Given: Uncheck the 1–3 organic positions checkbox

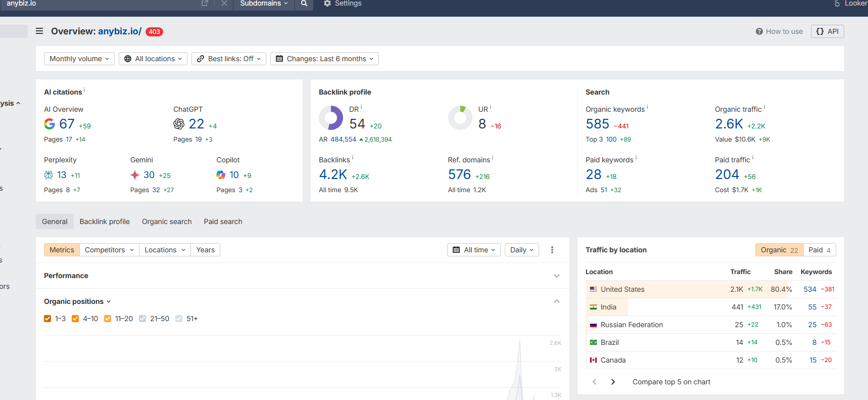Looking at the screenshot, I should click(47, 319).
